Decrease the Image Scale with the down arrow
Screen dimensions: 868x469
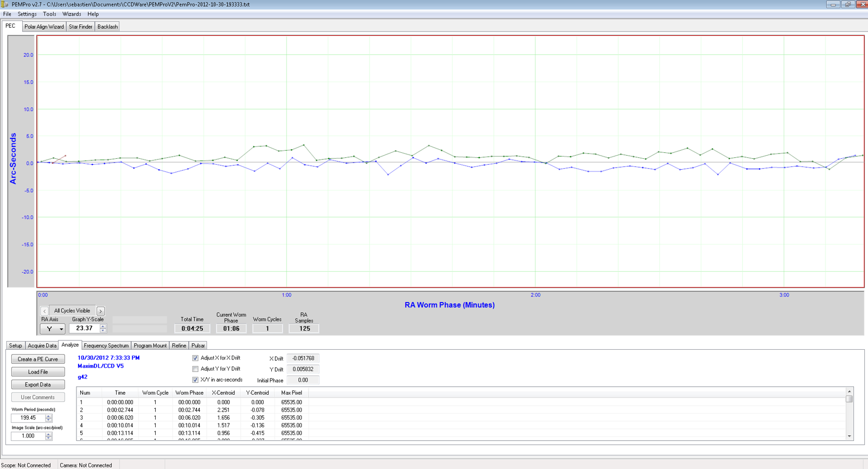click(49, 438)
